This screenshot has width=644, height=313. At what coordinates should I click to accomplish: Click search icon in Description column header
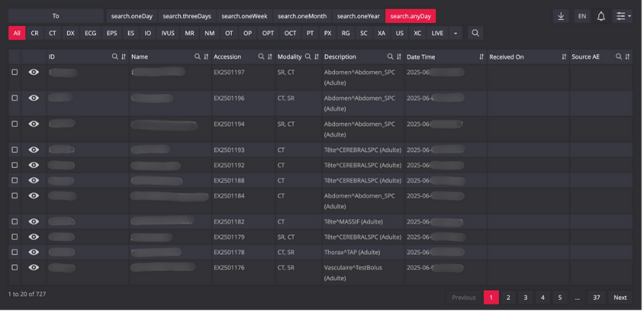391,57
